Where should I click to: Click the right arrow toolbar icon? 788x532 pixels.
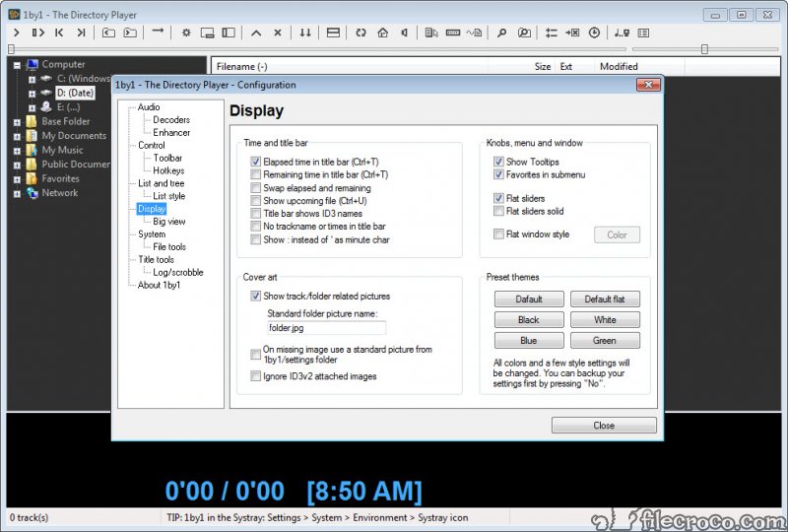point(158,32)
